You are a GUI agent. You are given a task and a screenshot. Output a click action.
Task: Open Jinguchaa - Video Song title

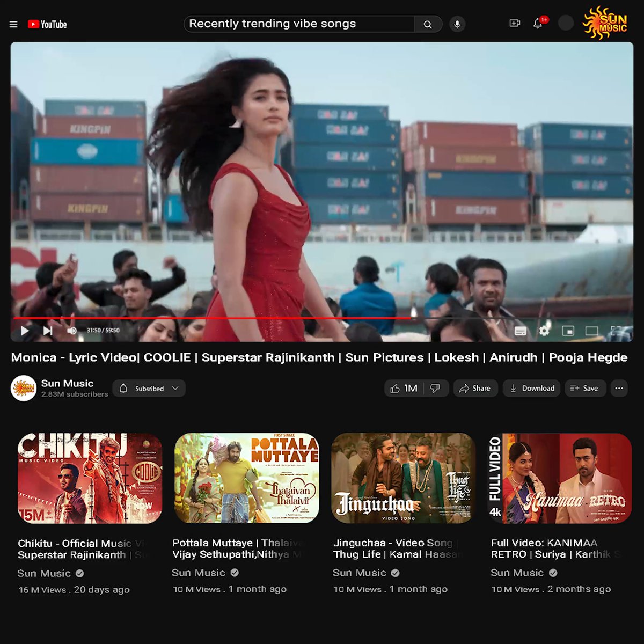[x=398, y=548]
